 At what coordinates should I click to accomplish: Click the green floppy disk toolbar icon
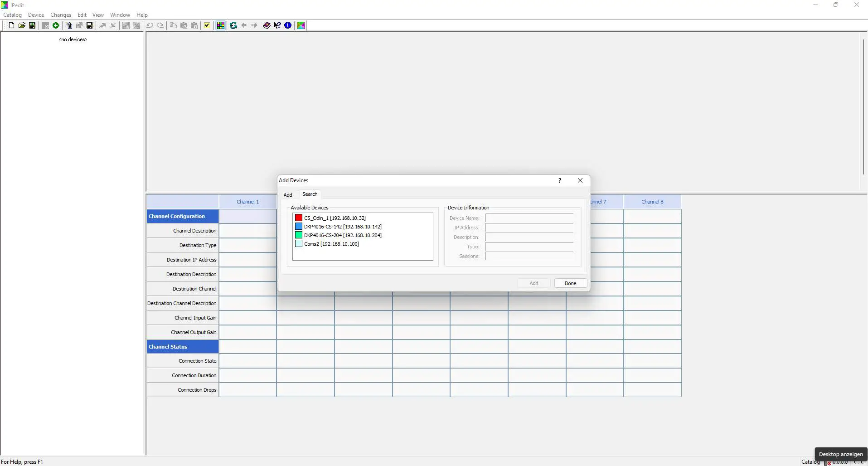(32, 25)
